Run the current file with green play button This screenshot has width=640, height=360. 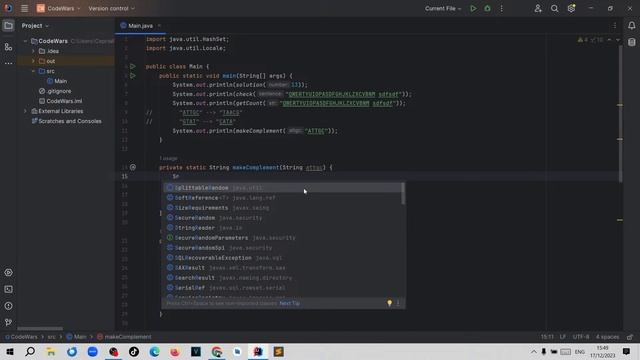coord(473,8)
